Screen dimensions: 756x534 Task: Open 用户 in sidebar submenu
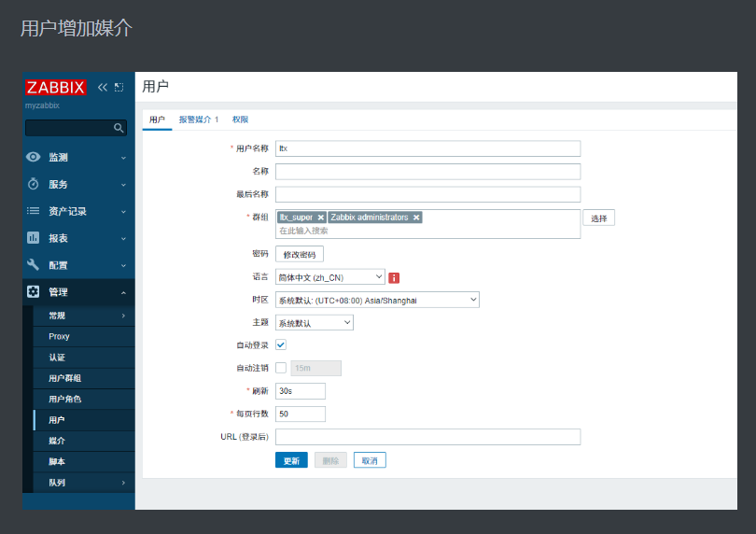tap(84, 420)
